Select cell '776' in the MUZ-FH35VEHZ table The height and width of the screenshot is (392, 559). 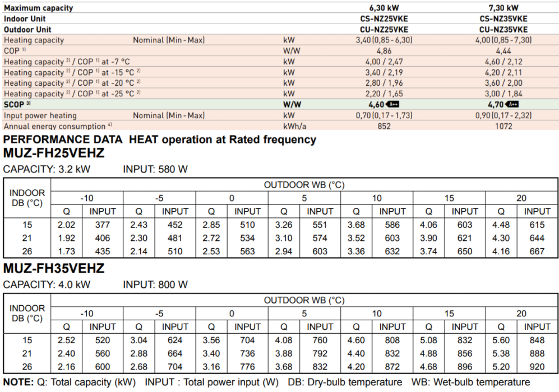tap(247, 367)
